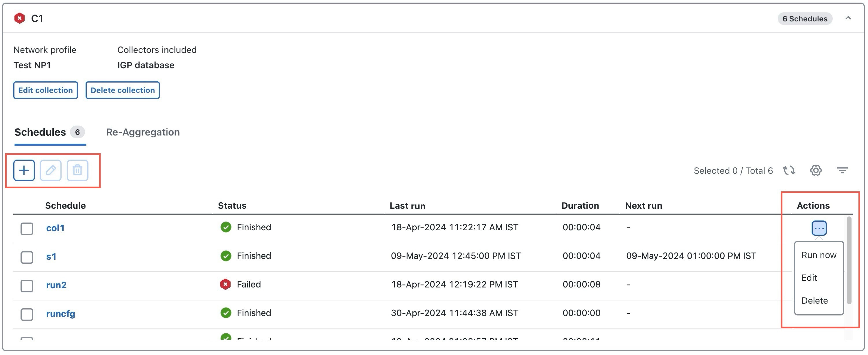Click the table vertical scrollbar
This screenshot has width=868, height=355.
tap(849, 261)
